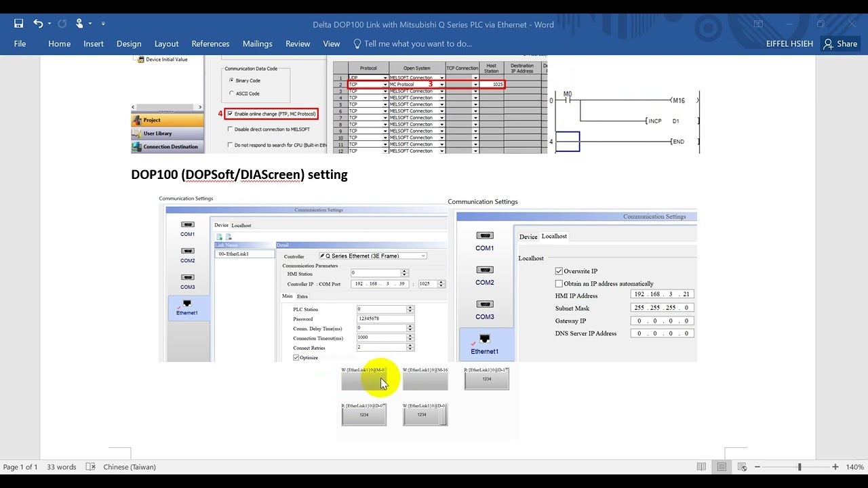Save the document from the Quick Access Toolbar
Image resolution: width=868 pixels, height=488 pixels.
click(x=18, y=24)
